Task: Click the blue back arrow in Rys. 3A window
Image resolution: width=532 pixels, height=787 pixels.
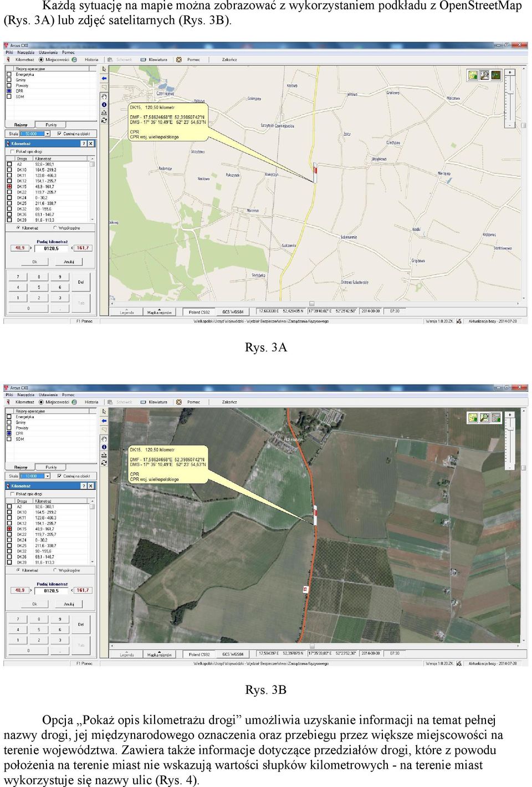Action: tap(104, 79)
